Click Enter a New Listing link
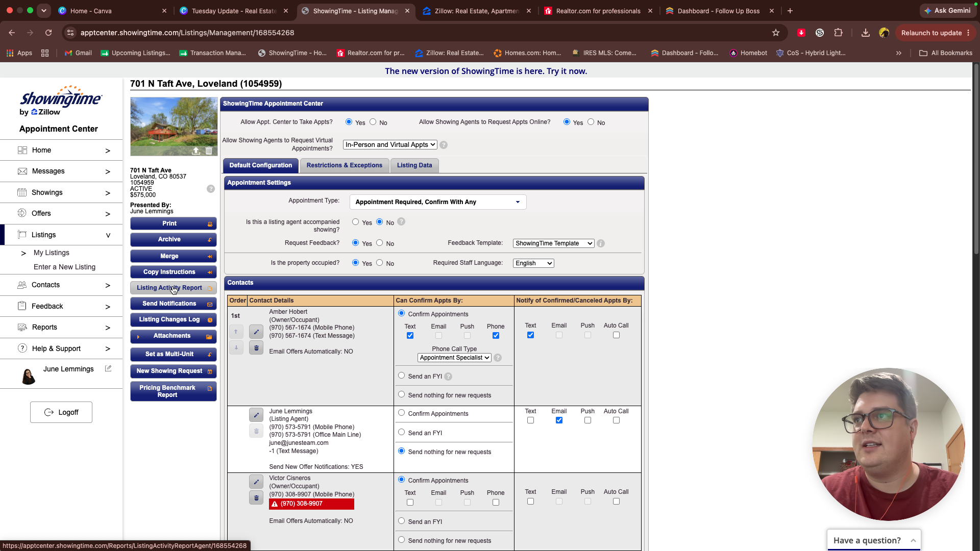This screenshot has height=551, width=980. tap(64, 267)
